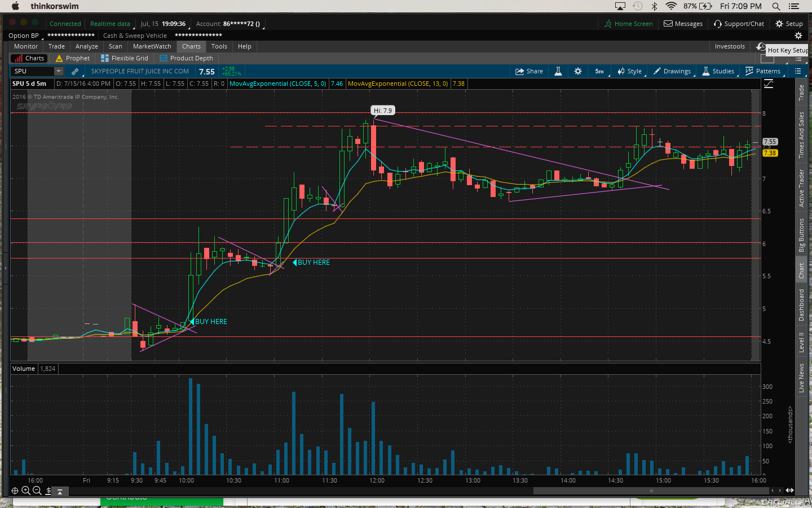812x508 pixels.
Task: Open Spotlight search in menu bar
Action: pyautogui.click(x=776, y=6)
